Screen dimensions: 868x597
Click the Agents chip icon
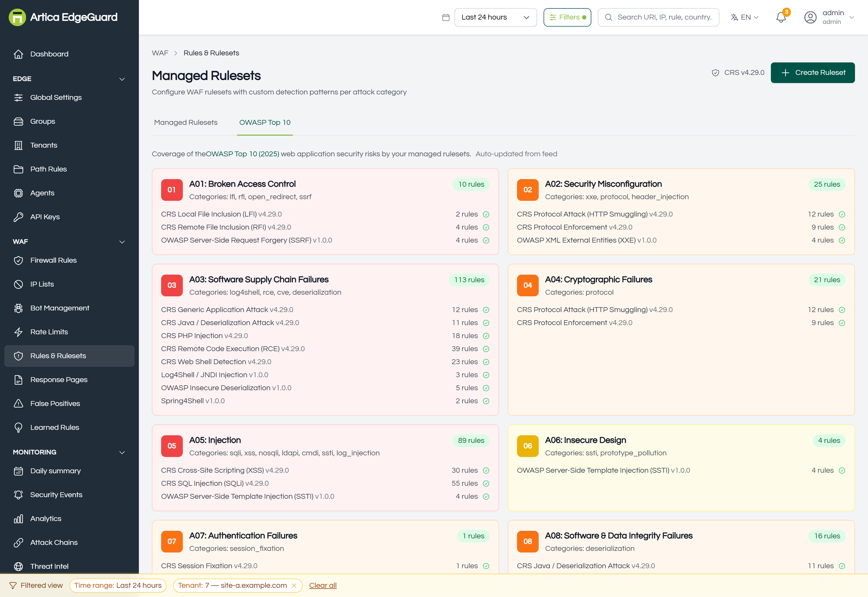pyautogui.click(x=18, y=193)
